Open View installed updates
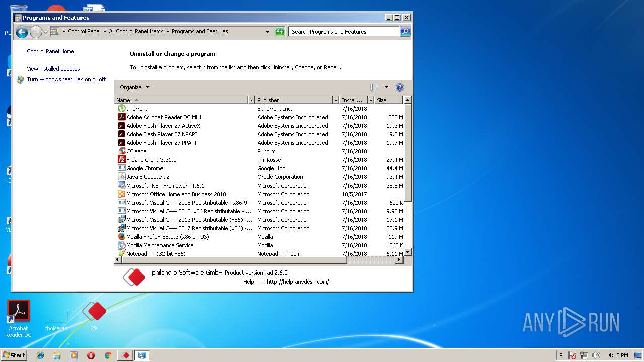 pos(53,69)
